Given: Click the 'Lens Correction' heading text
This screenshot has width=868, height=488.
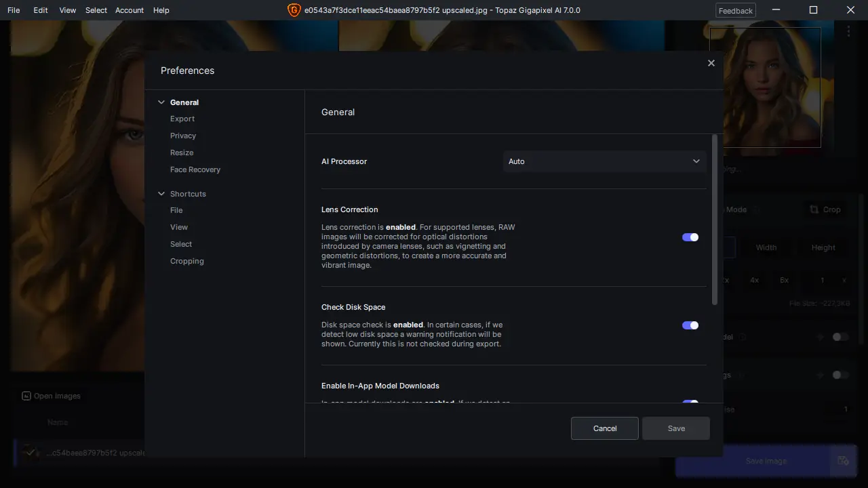Looking at the screenshot, I should tap(350, 209).
